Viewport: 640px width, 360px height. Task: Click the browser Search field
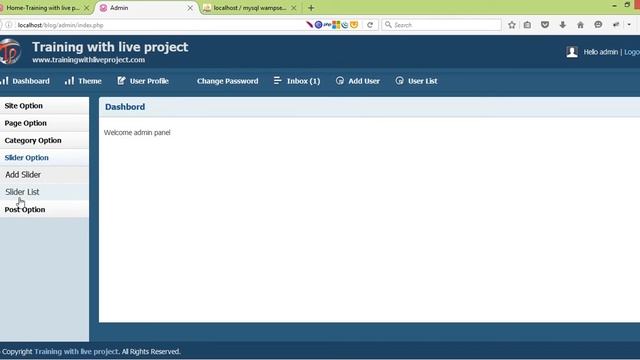point(441,25)
